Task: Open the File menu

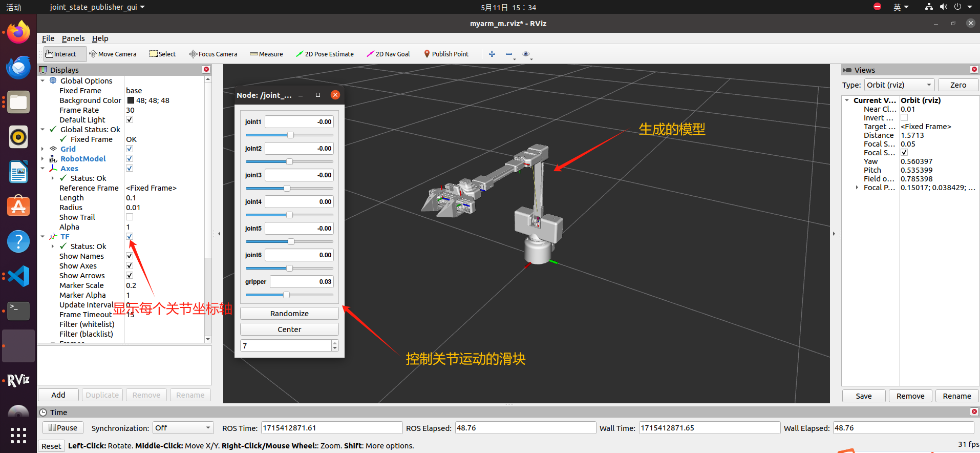Action: [x=48, y=38]
